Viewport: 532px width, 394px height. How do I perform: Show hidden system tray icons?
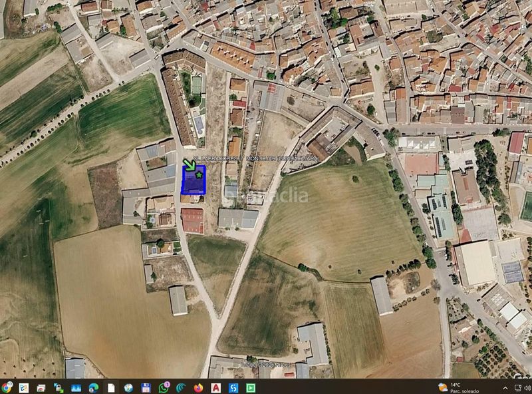pos(505,388)
